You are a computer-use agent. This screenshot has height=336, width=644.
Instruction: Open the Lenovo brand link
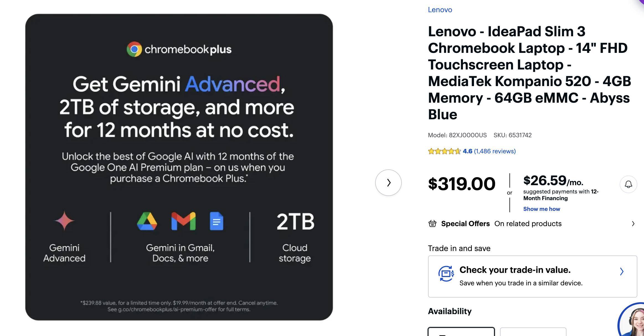tap(440, 10)
